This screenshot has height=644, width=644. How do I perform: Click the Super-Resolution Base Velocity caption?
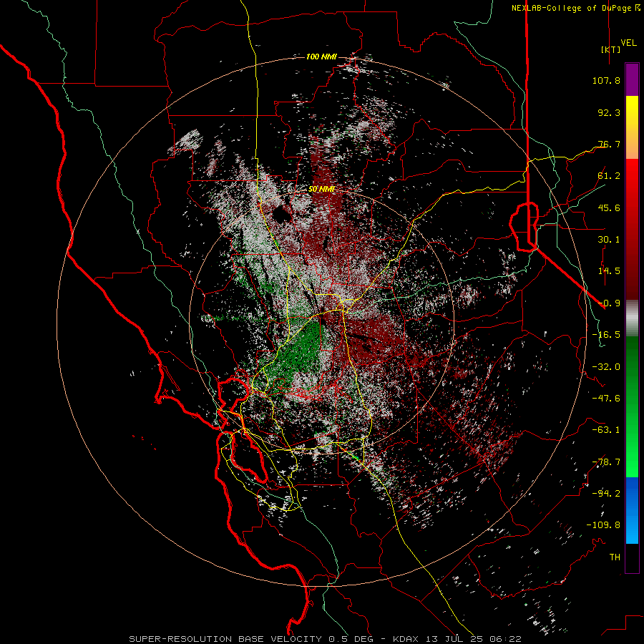pyautogui.click(x=326, y=639)
